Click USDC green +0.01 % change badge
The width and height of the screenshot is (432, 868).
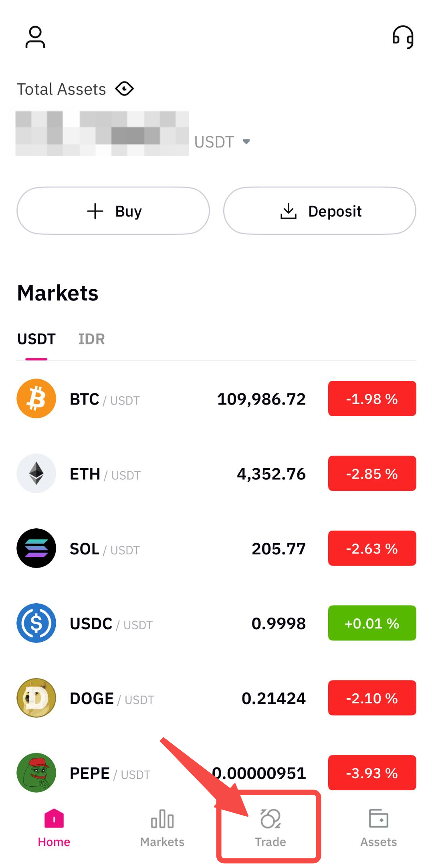tap(372, 623)
